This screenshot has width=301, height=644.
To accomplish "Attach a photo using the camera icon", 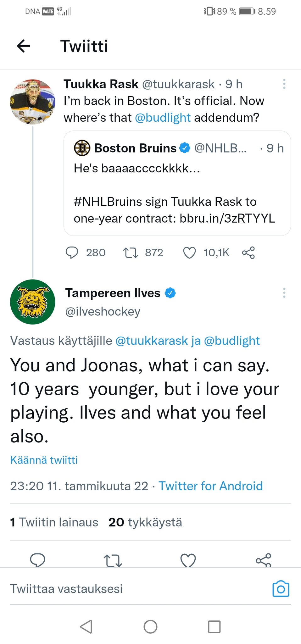I will coord(281,589).
